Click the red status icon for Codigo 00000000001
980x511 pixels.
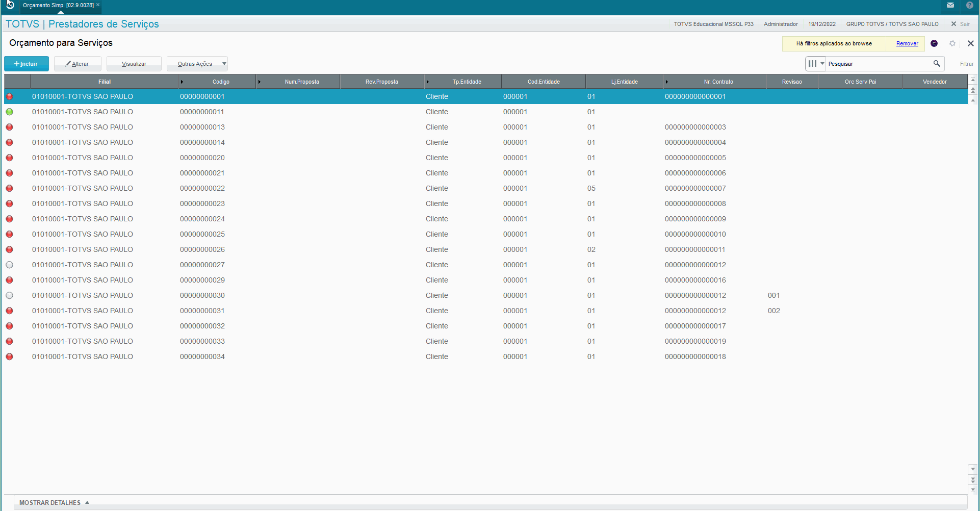click(10, 96)
